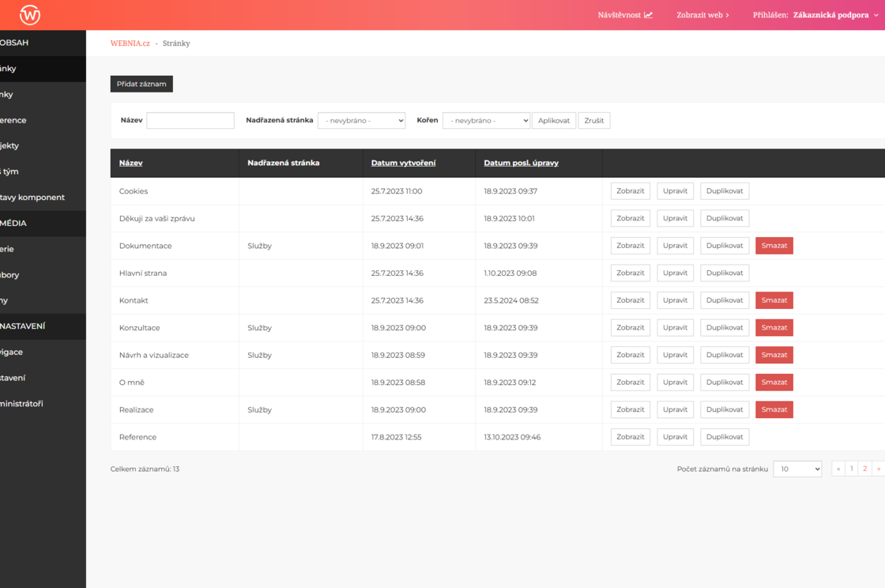This screenshot has height=588, width=885.
Task: Delete Kontakt page with Smazat
Action: coord(774,300)
